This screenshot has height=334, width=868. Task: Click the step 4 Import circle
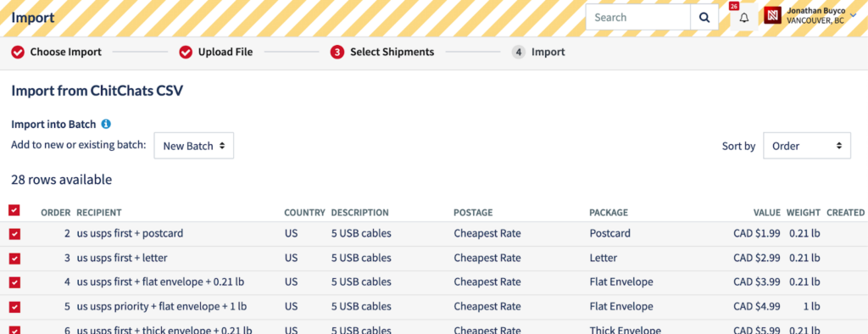click(x=518, y=52)
